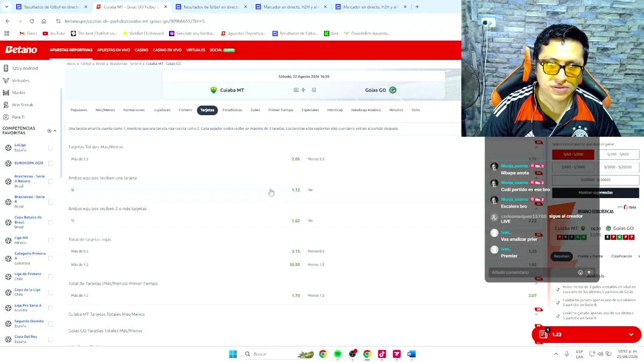Click the microphone icon in system tray
The height and width of the screenshot is (362, 644).
coord(567,354)
